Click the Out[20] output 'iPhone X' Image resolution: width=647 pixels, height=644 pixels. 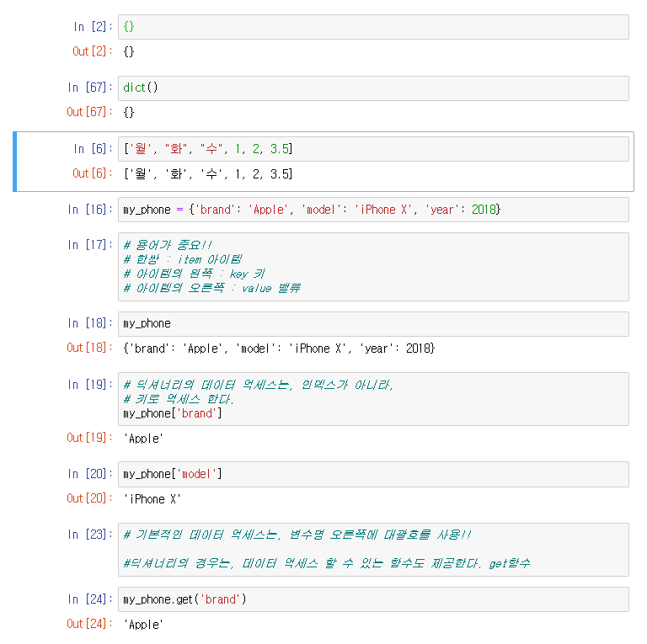(x=152, y=499)
